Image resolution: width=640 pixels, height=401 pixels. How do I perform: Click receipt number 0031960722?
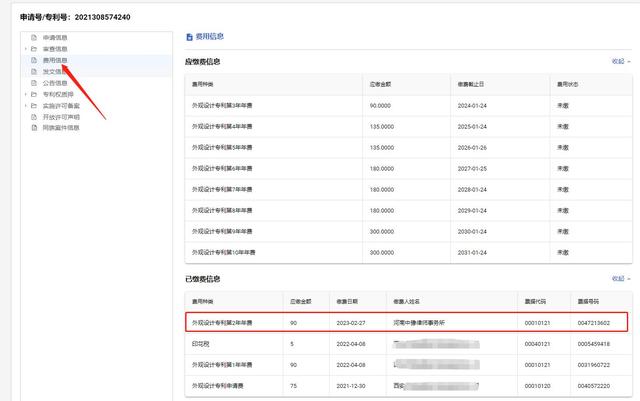point(593,365)
